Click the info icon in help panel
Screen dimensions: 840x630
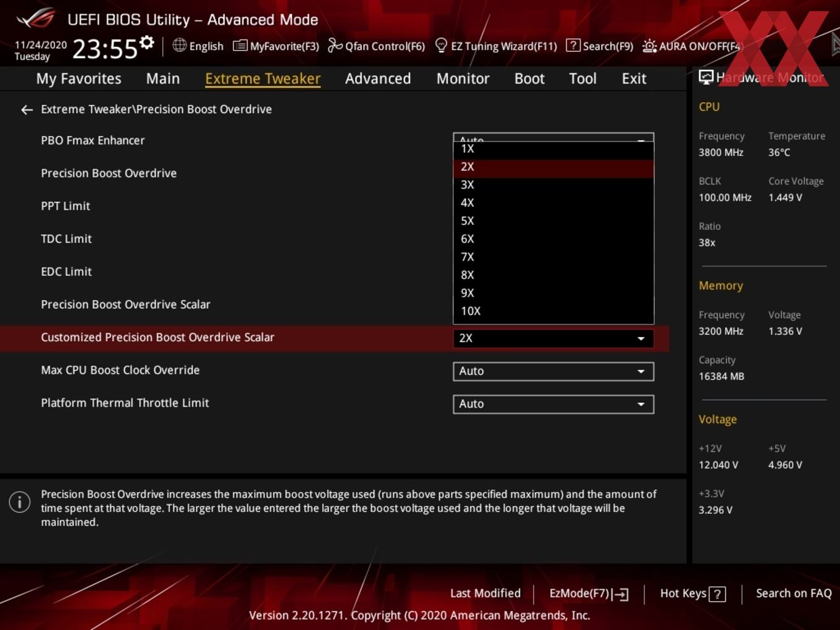pos(20,502)
